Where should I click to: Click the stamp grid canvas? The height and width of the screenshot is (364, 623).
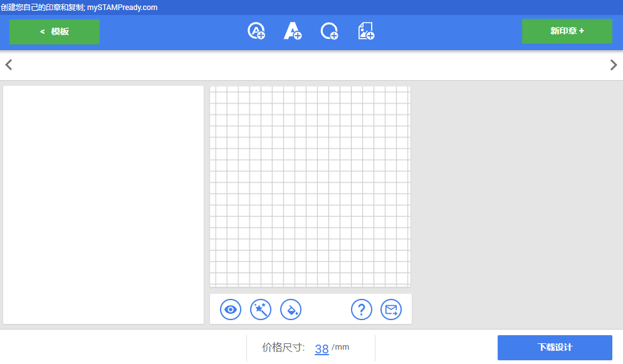tap(310, 187)
